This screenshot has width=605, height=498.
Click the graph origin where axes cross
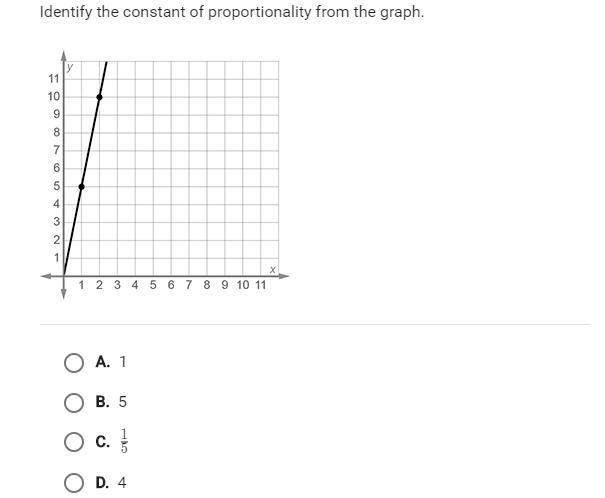(x=64, y=276)
